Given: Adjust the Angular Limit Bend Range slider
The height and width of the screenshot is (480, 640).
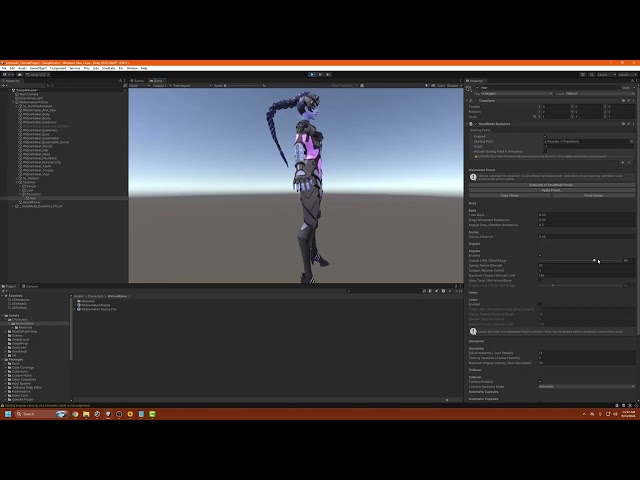Looking at the screenshot, I should [580, 260].
